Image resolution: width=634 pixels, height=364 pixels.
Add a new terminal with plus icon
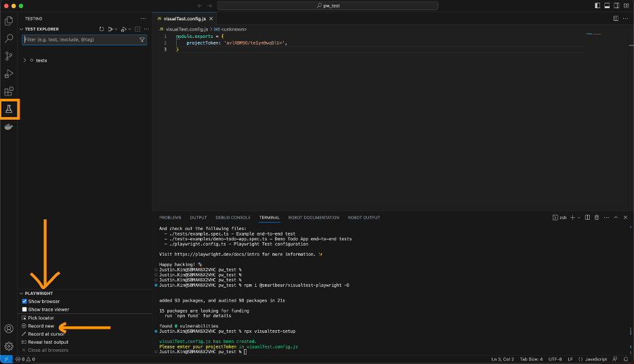[x=572, y=217]
